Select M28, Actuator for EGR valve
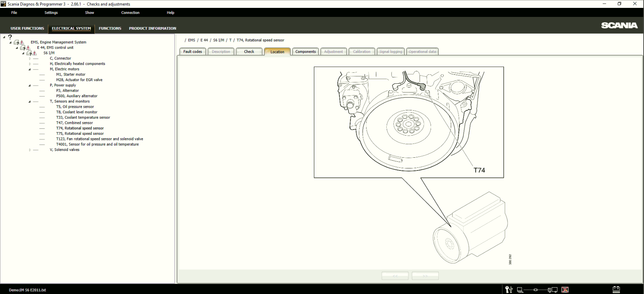 click(x=79, y=80)
